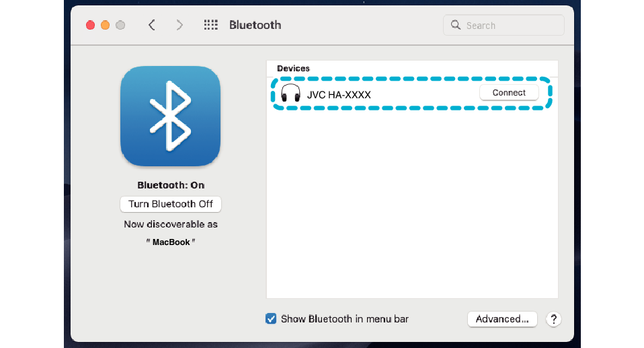Click empty area of the devices list
Screen dimensions: 644x348
click(411, 202)
